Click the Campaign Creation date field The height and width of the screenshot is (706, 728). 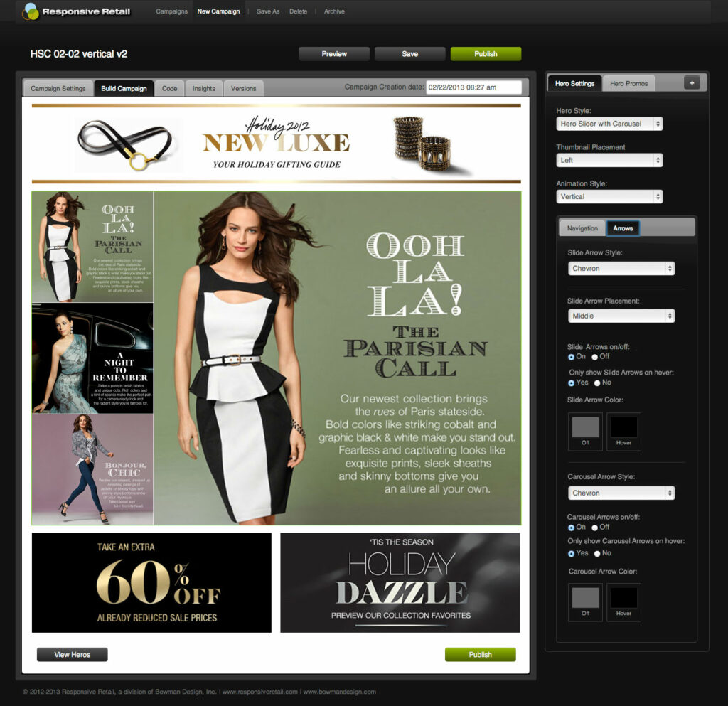pos(473,87)
